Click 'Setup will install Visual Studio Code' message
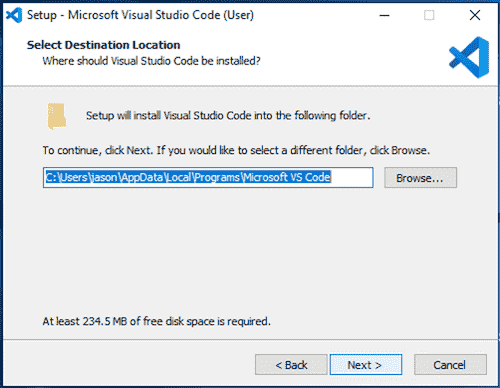This screenshot has width=500, height=388. [228, 115]
